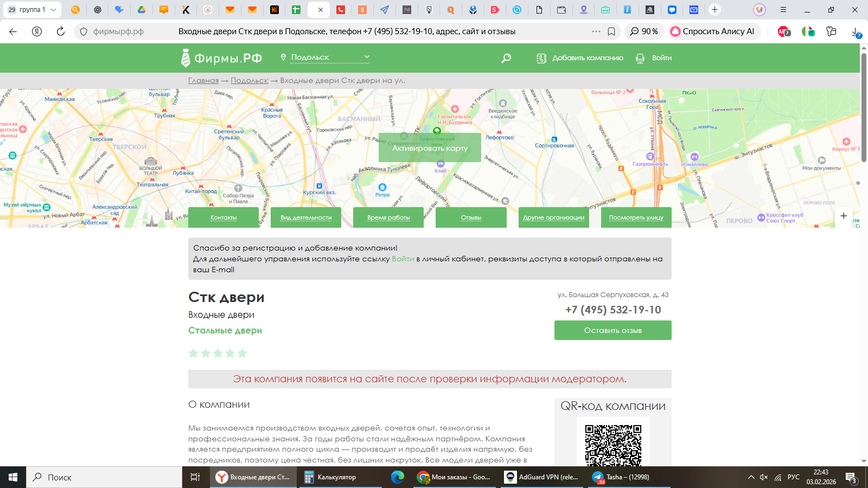Screen dimensions: 868x488
Task: Click the shield protection icon in the address bar
Action: coord(84,31)
